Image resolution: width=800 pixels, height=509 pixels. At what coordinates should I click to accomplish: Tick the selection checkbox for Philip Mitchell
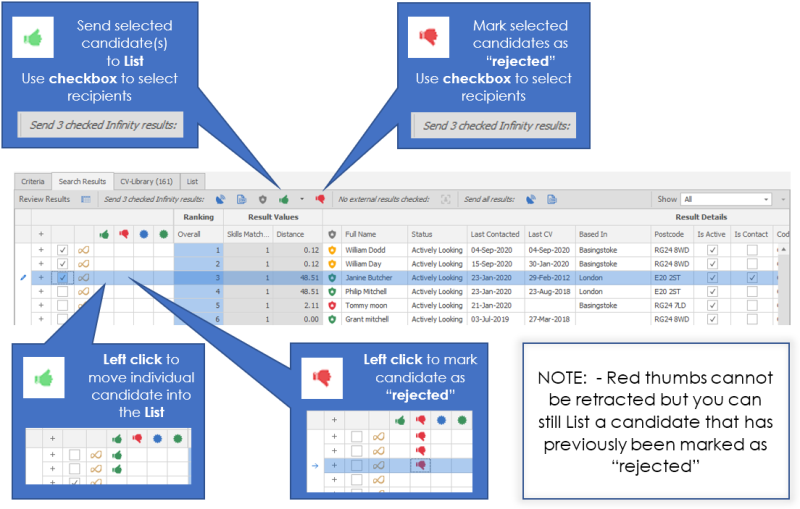tap(63, 291)
